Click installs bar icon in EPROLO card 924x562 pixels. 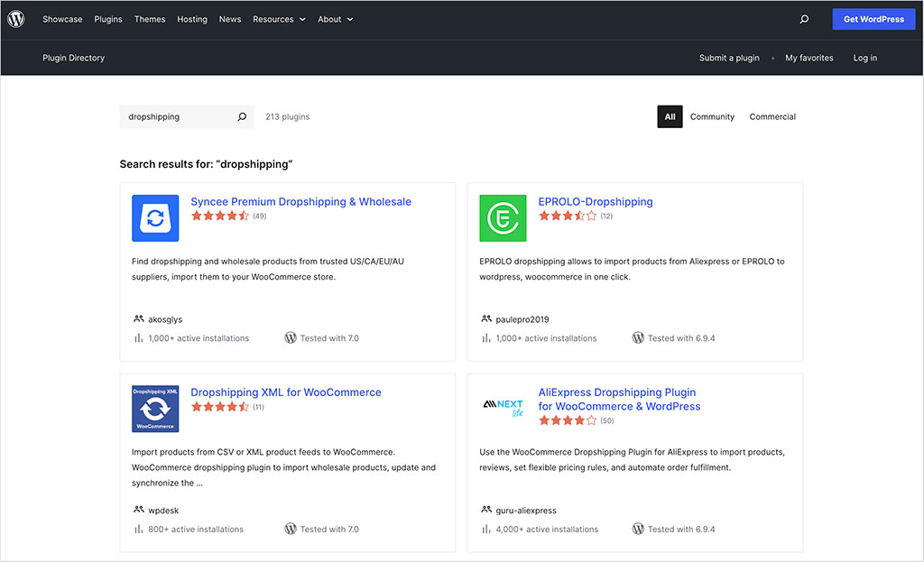pos(486,338)
